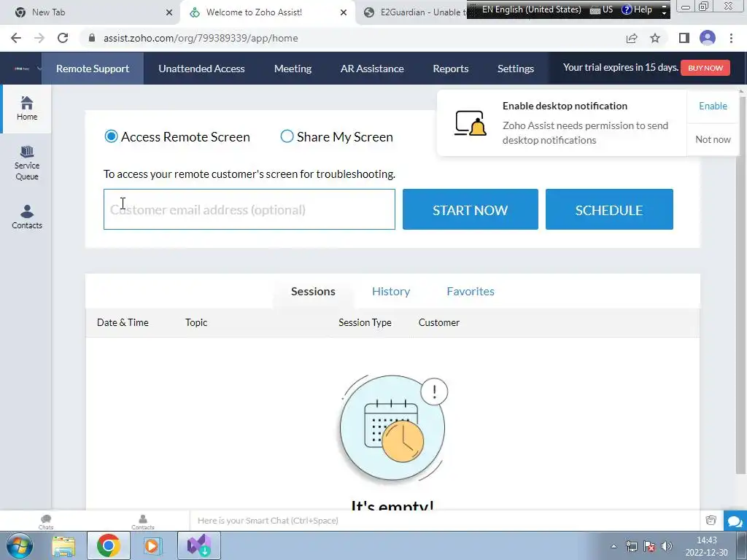Click the network tray icon
Viewport: 747px width, 560px height.
(x=632, y=546)
